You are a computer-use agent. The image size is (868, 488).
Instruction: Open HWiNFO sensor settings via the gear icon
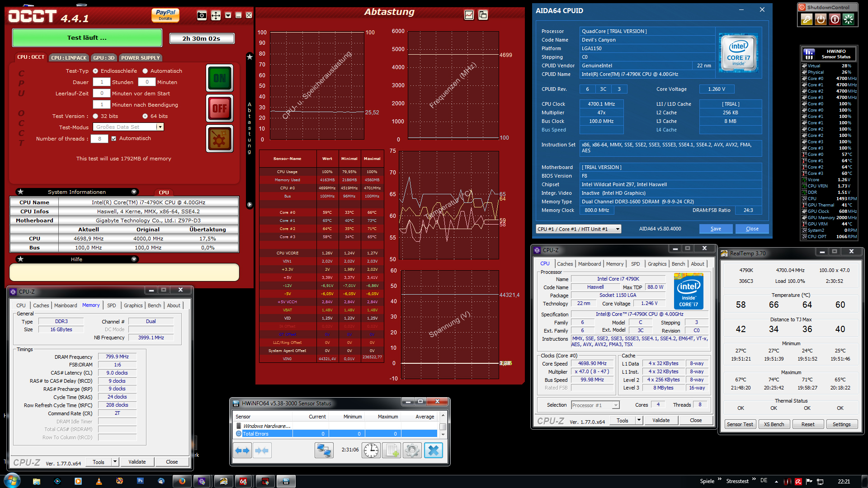click(x=412, y=450)
